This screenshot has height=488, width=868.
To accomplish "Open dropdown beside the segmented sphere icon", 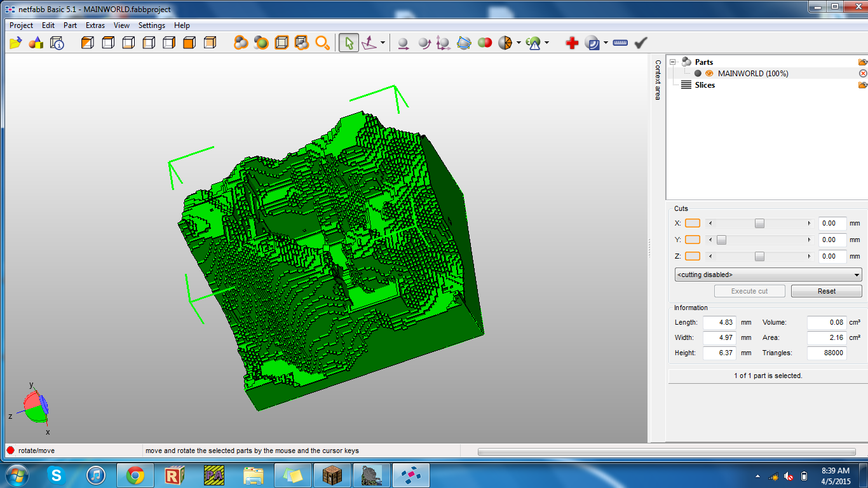I will click(519, 43).
